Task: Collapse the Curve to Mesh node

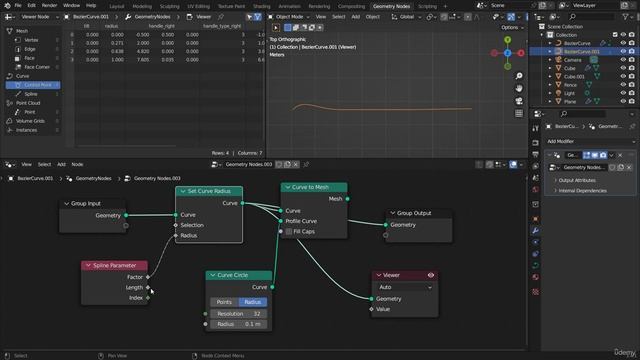Action: (288, 187)
